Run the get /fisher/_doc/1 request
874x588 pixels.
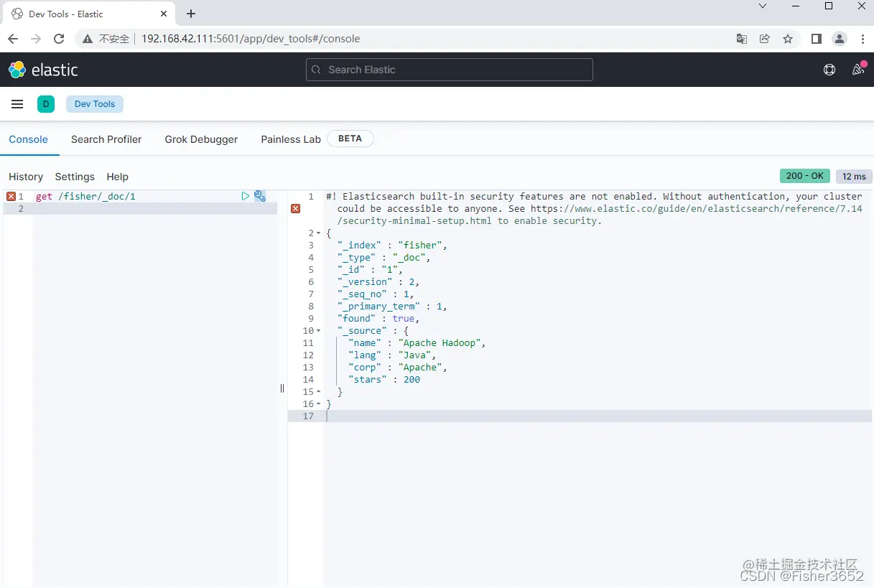click(246, 196)
